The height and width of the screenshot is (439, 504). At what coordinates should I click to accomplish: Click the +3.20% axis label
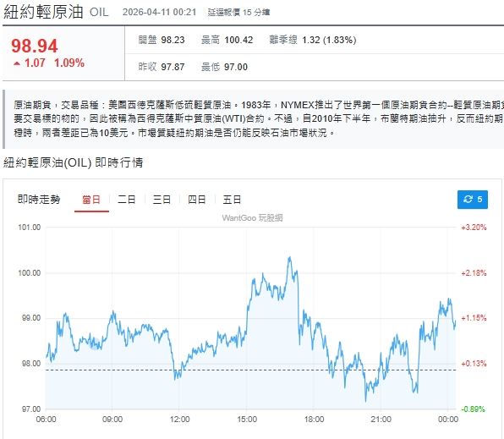[x=474, y=228]
